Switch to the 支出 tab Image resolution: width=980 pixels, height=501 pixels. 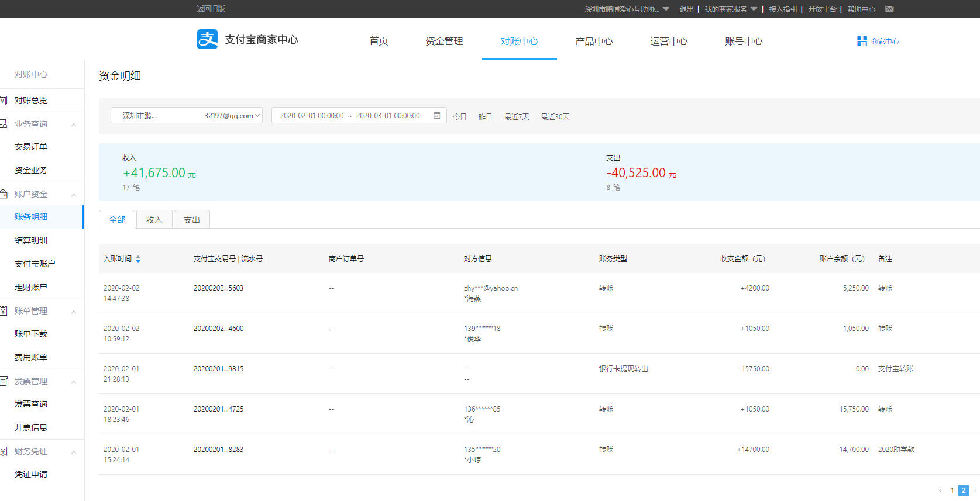coord(191,220)
